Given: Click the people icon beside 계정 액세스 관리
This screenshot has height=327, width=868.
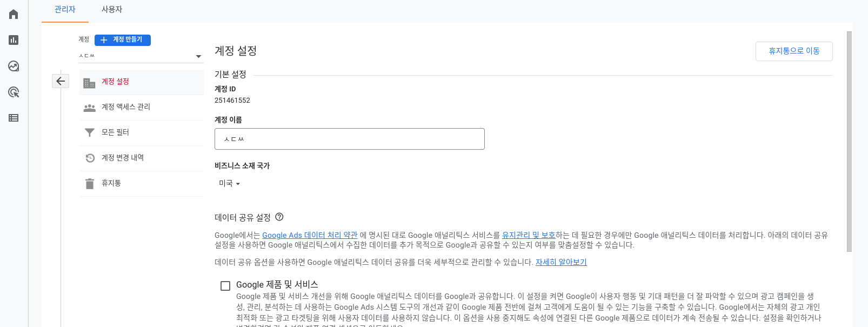Looking at the screenshot, I should click(x=89, y=108).
